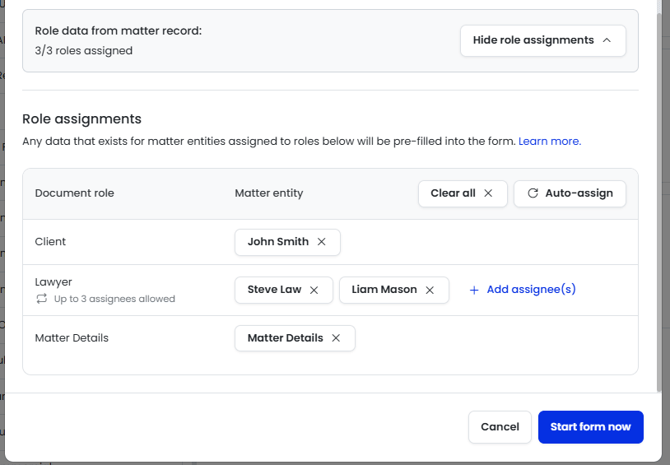Remove Liam Mason using his X icon

coord(430,290)
